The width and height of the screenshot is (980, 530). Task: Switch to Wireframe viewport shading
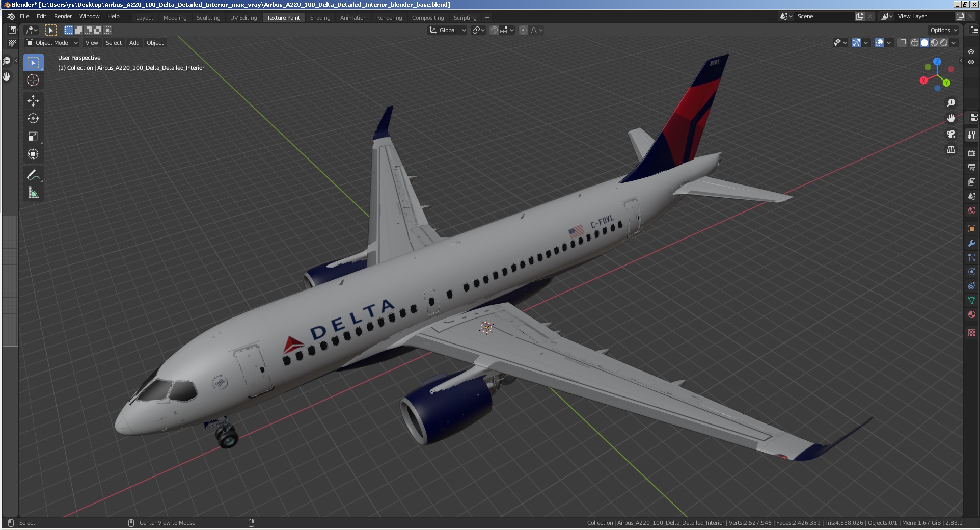pyautogui.click(x=915, y=43)
